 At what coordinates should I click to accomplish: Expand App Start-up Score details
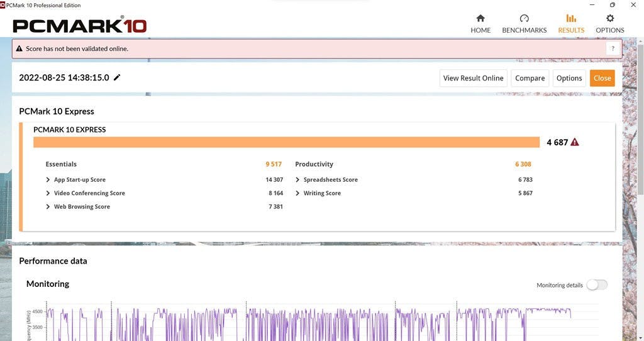pos(48,179)
